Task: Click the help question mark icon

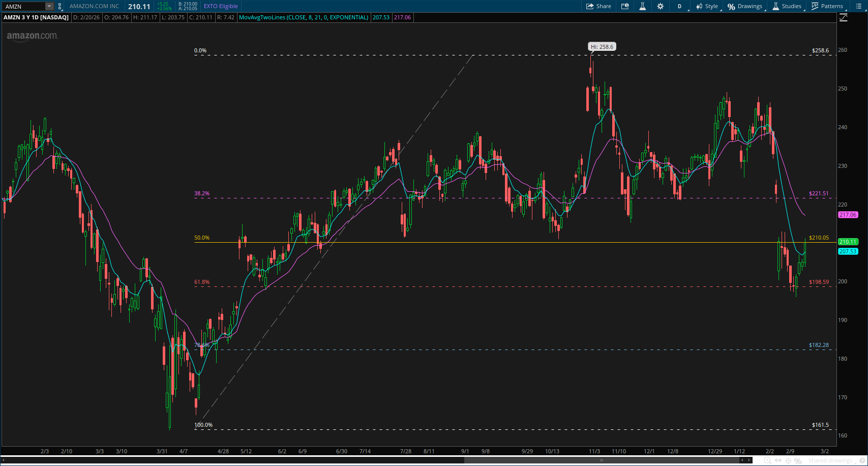Action: click(x=862, y=460)
